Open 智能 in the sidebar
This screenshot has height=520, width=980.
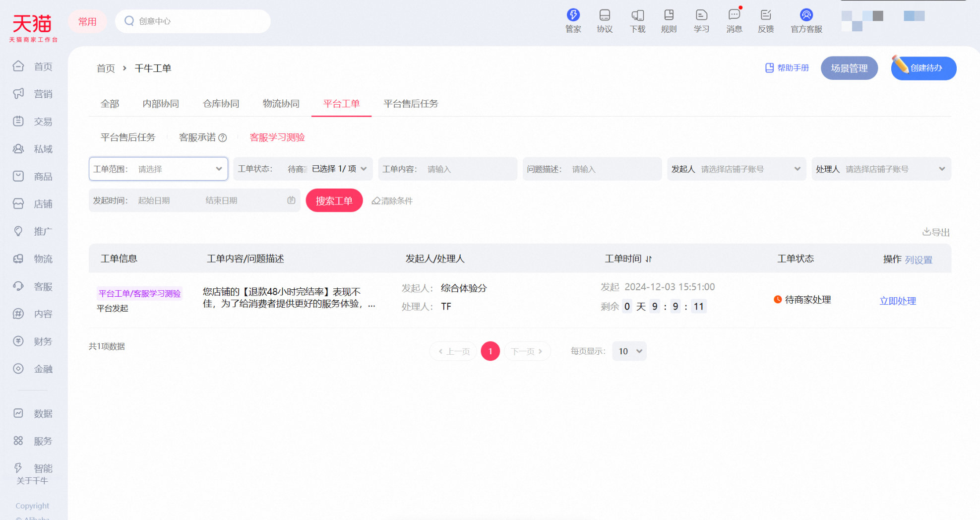[33, 468]
